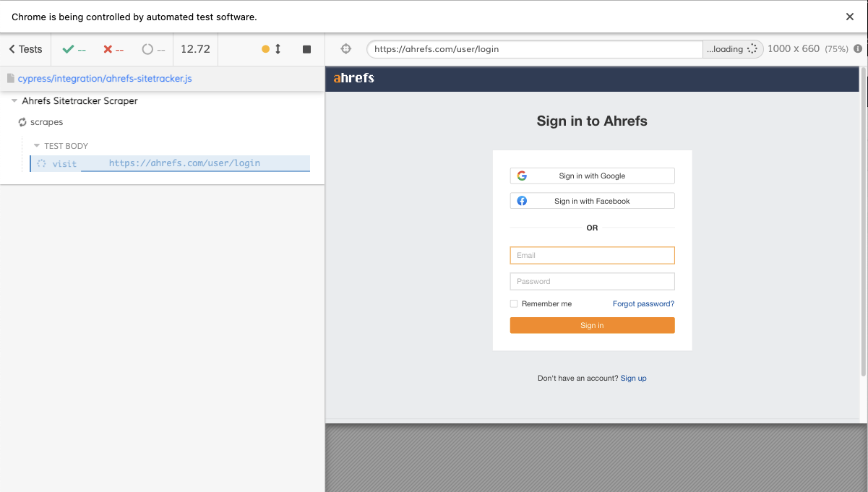
Task: Click the pending tests circle counter
Action: pos(153,49)
